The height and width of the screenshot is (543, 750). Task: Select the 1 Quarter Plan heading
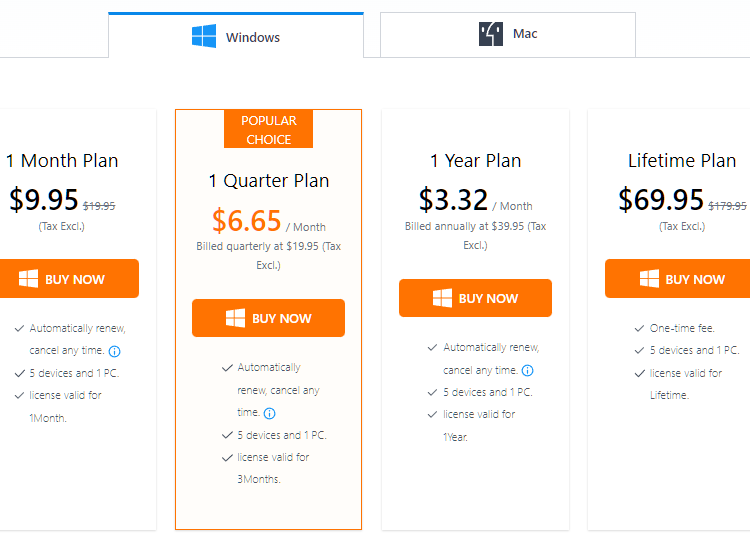tap(269, 181)
